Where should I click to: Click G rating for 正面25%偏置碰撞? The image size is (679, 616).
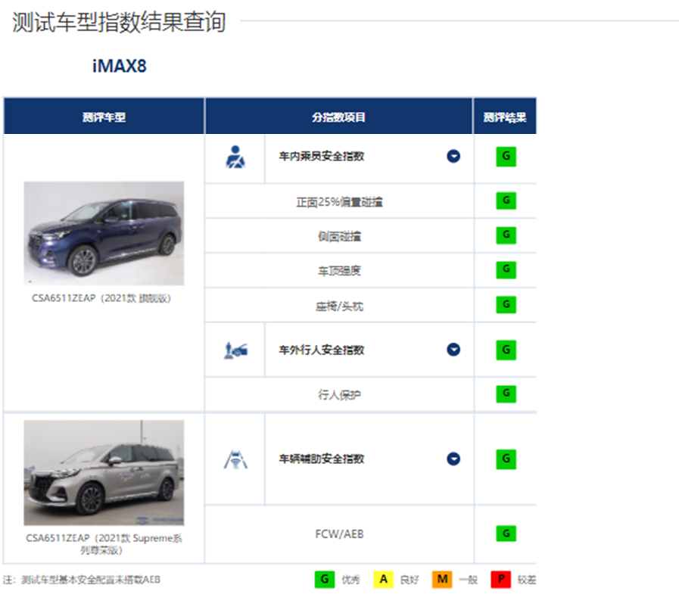506,201
